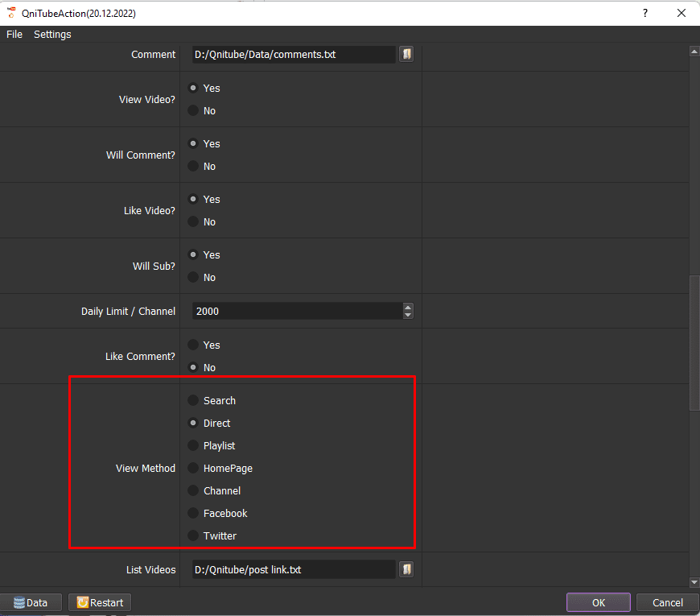Decrease Daily Limit value with down arrow
Viewport: 700px width, 616px height.
coord(408,315)
